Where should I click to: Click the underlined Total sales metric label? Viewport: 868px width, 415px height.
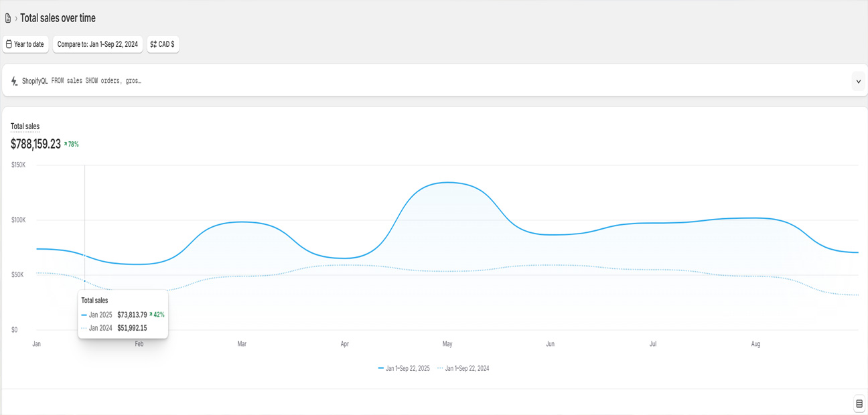click(x=25, y=127)
